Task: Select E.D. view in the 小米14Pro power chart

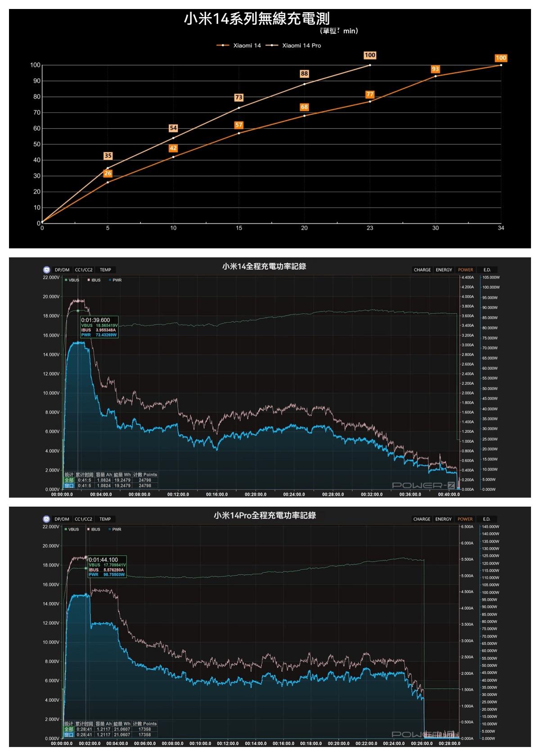Action: [x=486, y=519]
